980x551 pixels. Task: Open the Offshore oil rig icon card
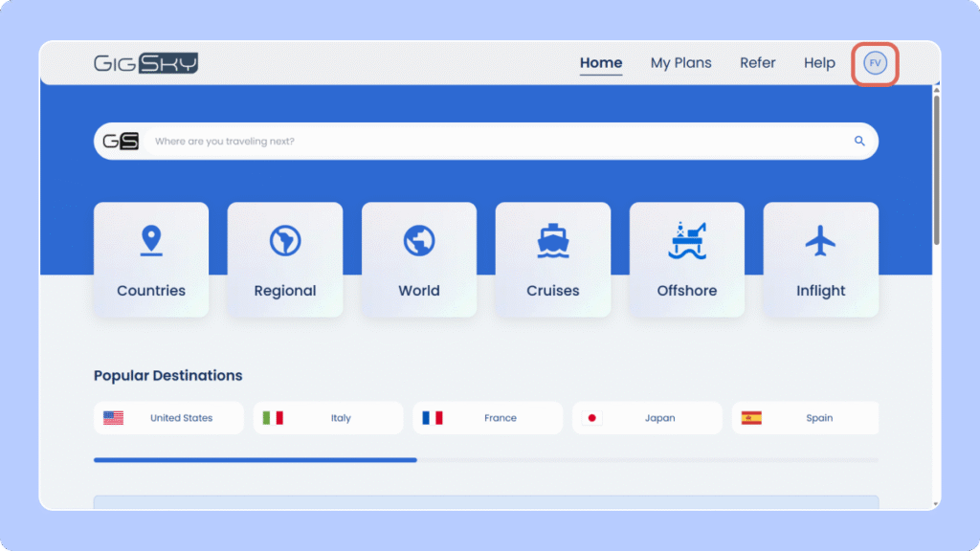tap(686, 242)
